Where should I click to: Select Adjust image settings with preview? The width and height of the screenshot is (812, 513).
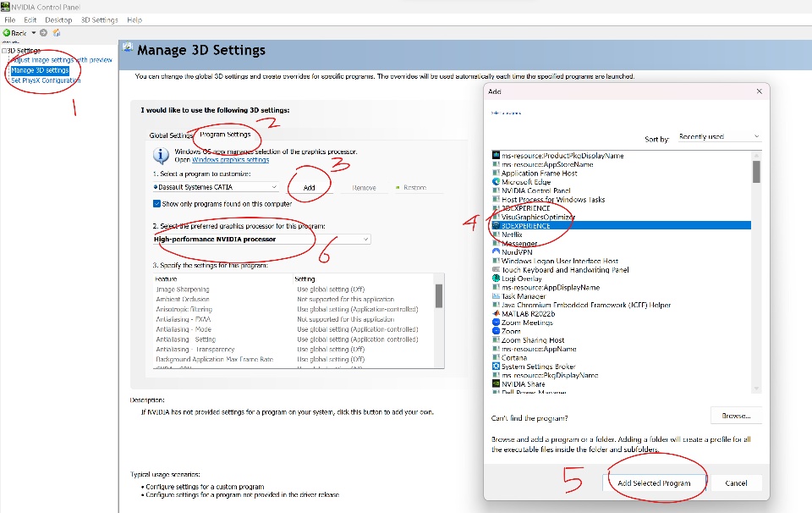(x=61, y=60)
